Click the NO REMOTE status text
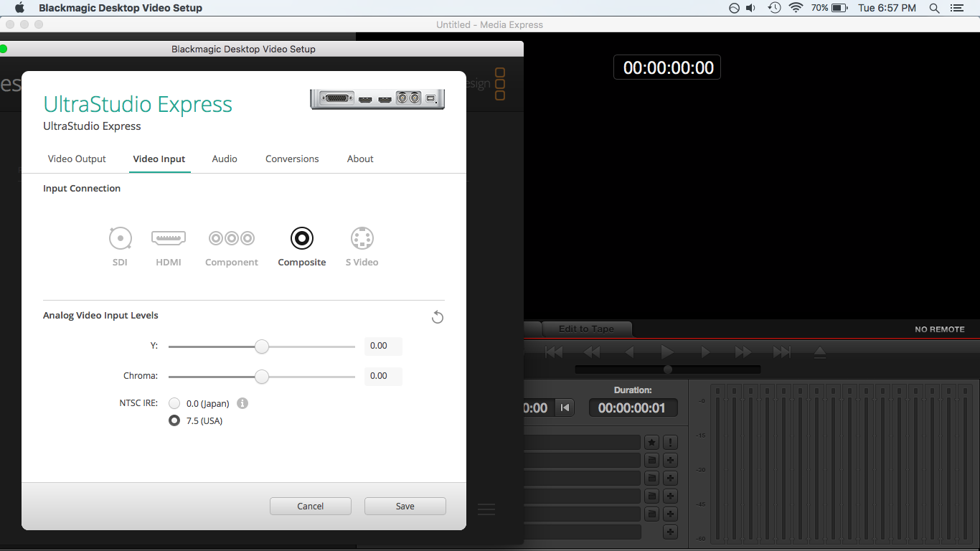The height and width of the screenshot is (551, 980). click(x=940, y=329)
